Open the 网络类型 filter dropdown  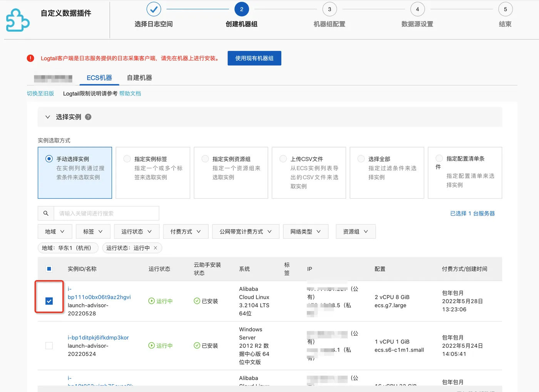(x=306, y=231)
